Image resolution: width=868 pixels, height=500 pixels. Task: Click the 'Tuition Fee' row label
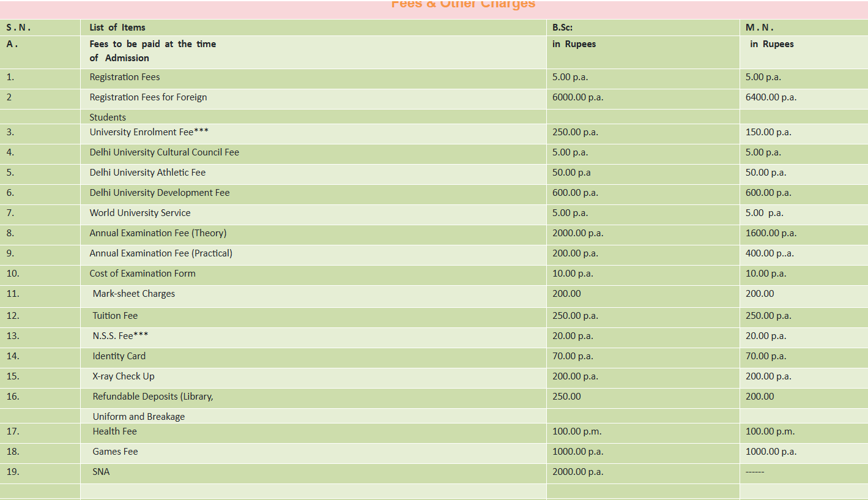coord(115,316)
